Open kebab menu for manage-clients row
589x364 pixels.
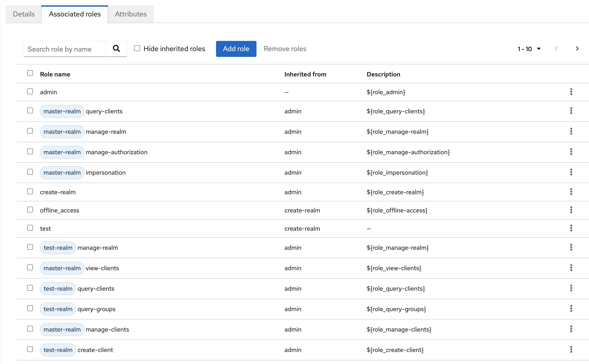[571, 329]
